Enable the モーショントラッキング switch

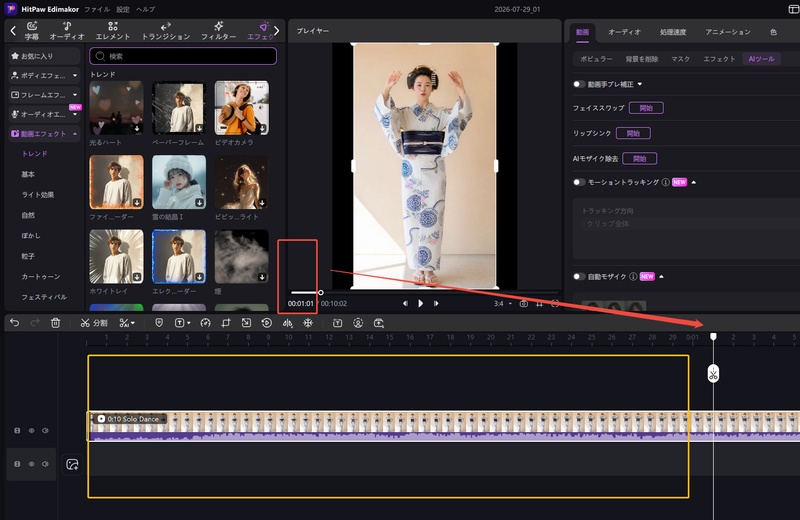579,182
